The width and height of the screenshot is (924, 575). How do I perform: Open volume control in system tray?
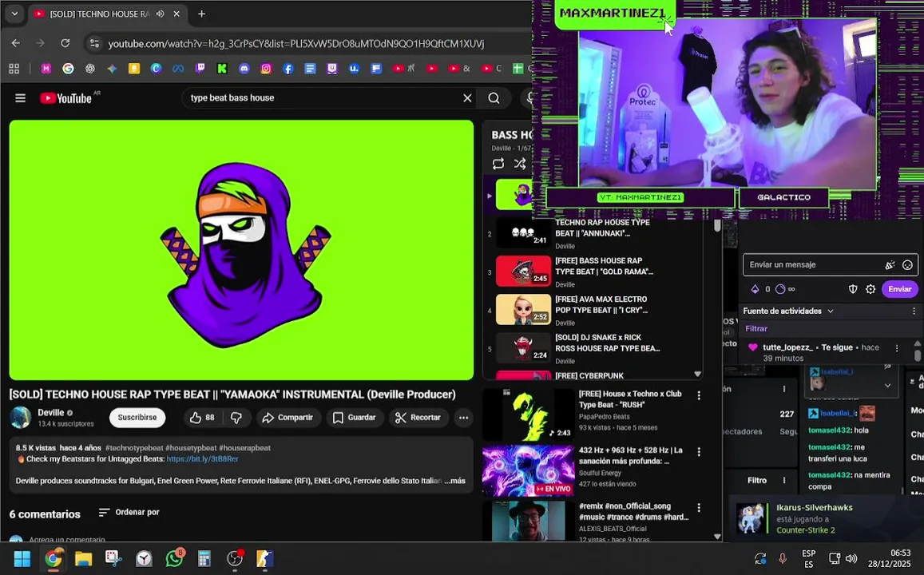[851, 558]
